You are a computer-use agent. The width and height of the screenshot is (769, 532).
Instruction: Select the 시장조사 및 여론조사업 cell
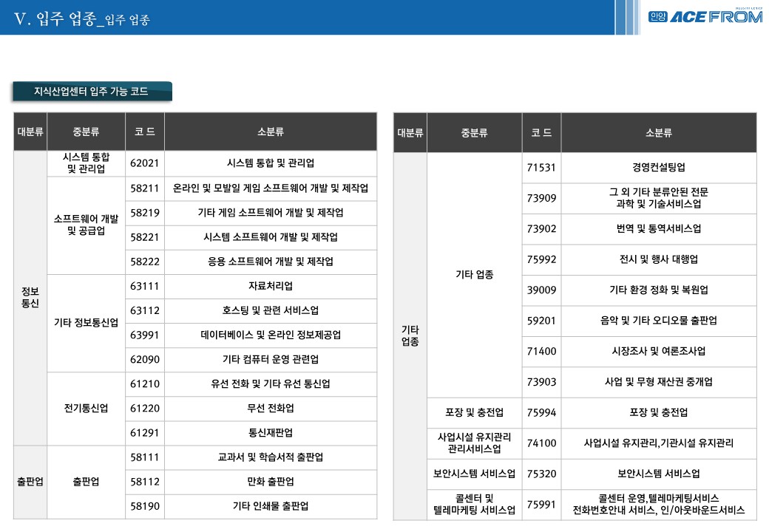point(658,351)
